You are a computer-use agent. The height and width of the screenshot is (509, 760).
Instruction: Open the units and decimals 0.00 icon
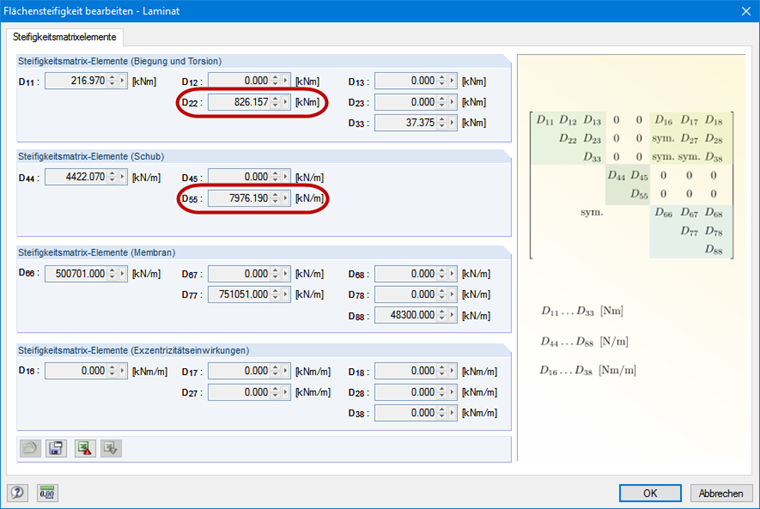(47, 493)
